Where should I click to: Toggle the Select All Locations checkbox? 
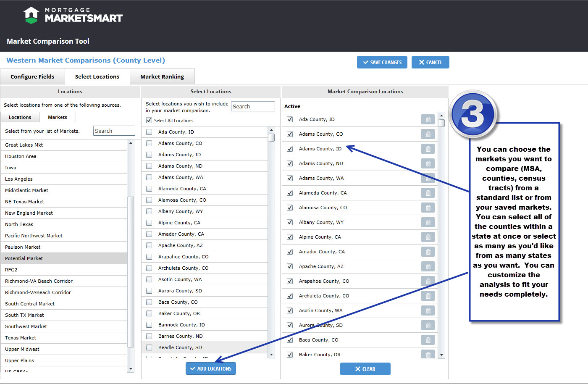pos(149,121)
